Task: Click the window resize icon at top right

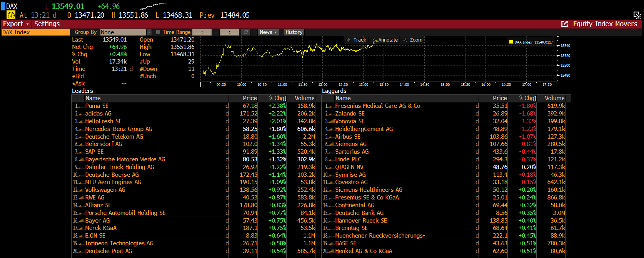Action: tap(637, 15)
